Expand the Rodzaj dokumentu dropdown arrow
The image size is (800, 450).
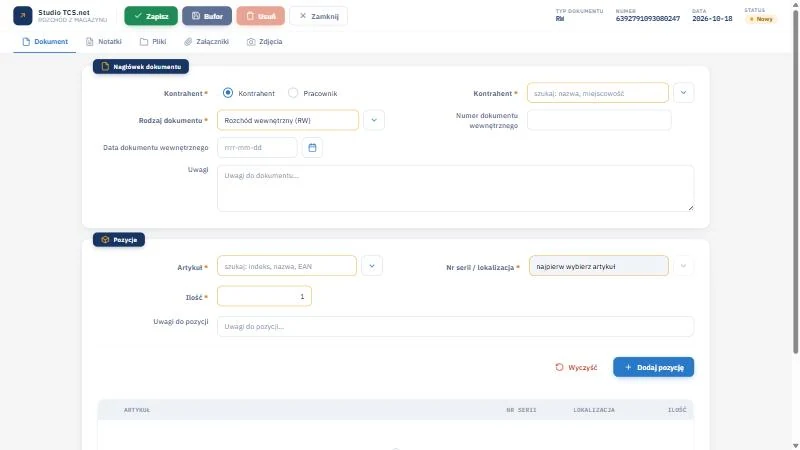(x=374, y=120)
